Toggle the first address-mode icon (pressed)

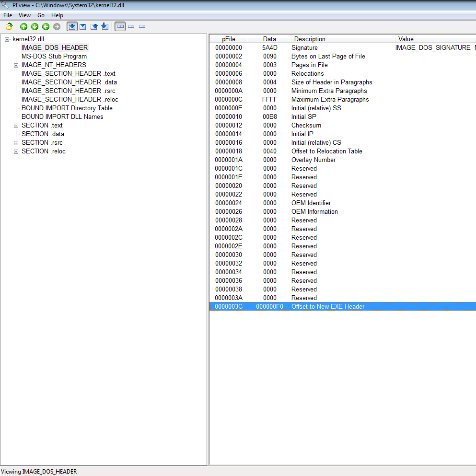coord(72,27)
